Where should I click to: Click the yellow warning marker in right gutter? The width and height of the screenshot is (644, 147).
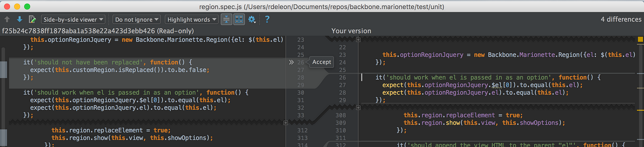pos(640,39)
